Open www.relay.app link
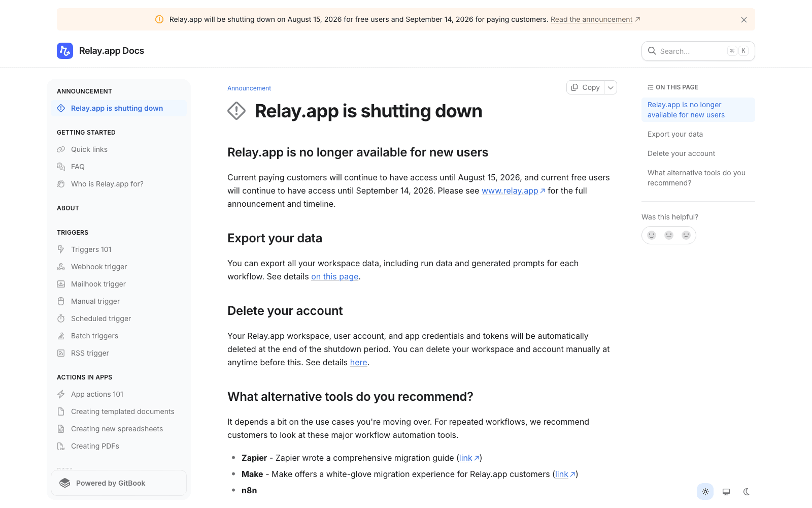This screenshot has height=508, width=812. pyautogui.click(x=513, y=190)
